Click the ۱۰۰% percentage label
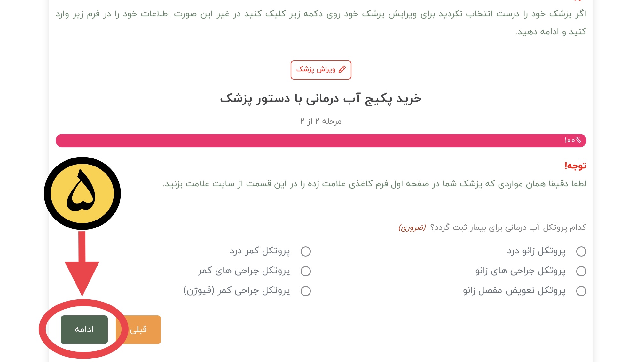Viewport: 644px width, 362px height. (573, 140)
